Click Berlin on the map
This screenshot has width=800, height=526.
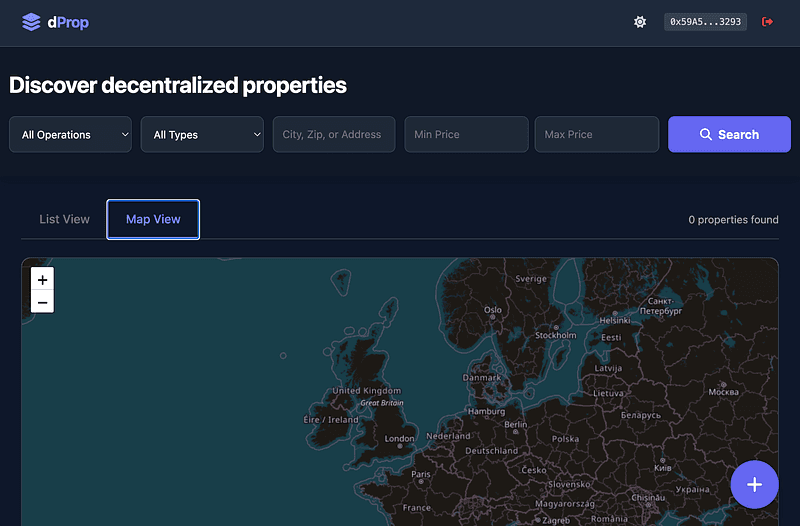[x=516, y=424]
